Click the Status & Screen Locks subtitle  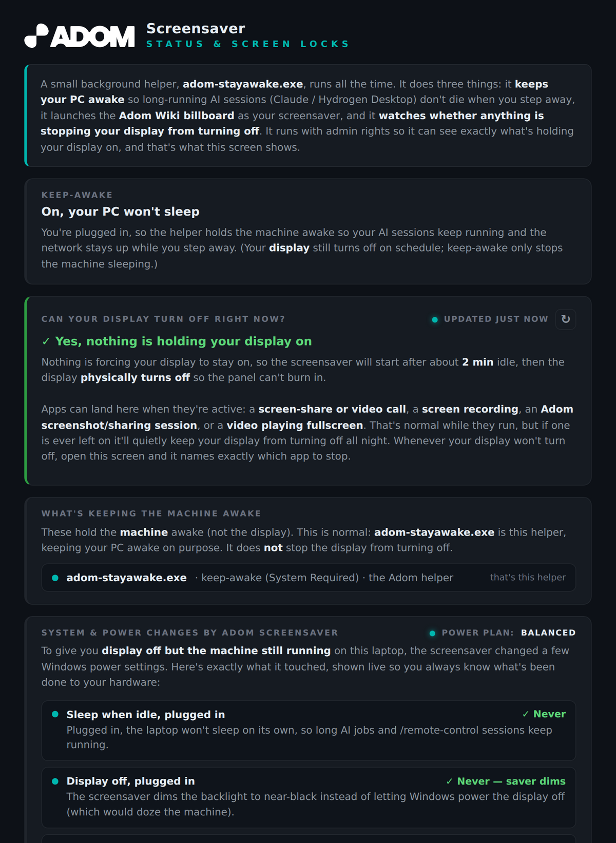[x=247, y=44]
